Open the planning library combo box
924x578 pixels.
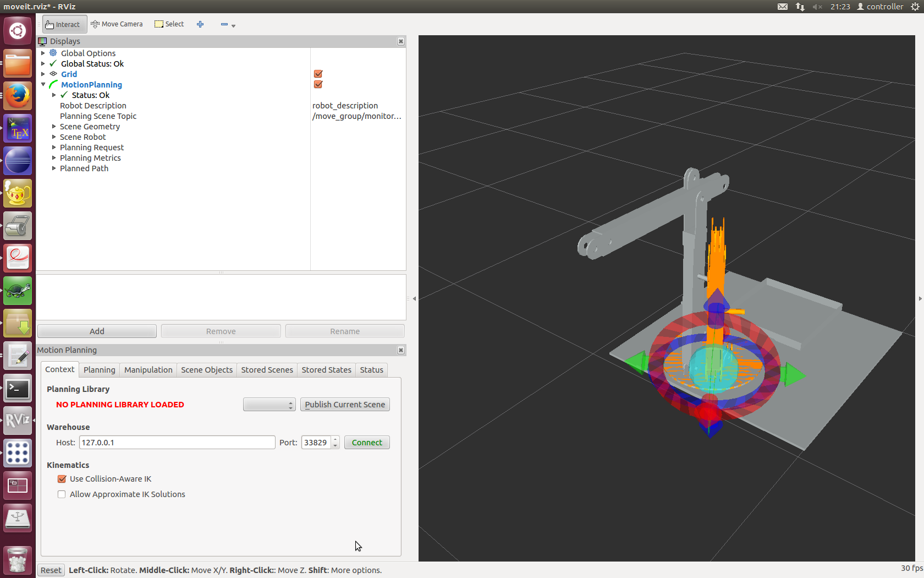[269, 405]
